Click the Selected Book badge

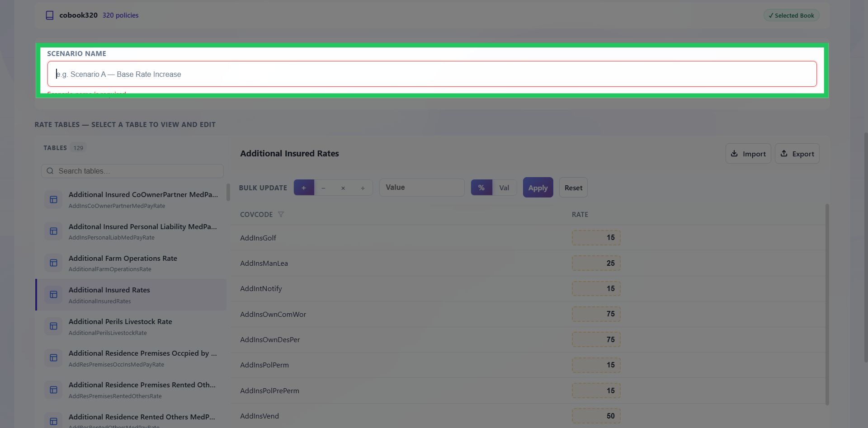pos(792,15)
